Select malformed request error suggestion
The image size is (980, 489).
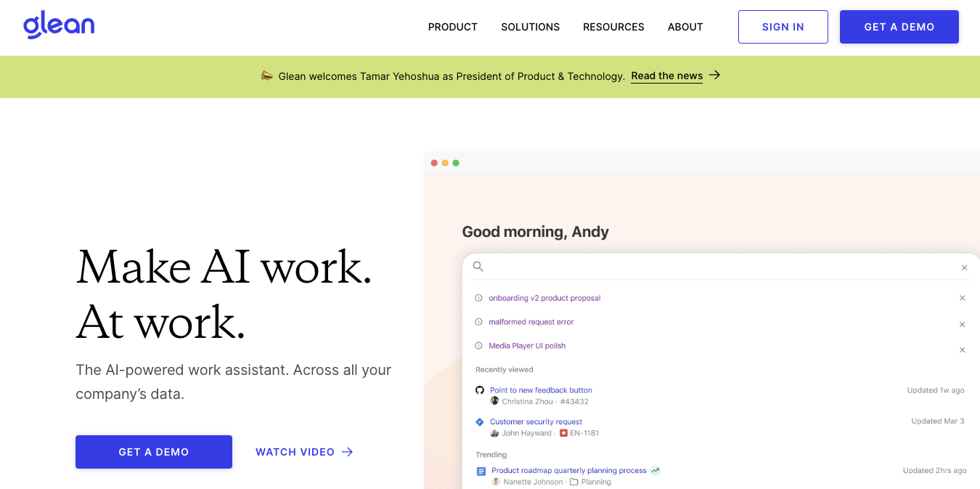point(531,322)
